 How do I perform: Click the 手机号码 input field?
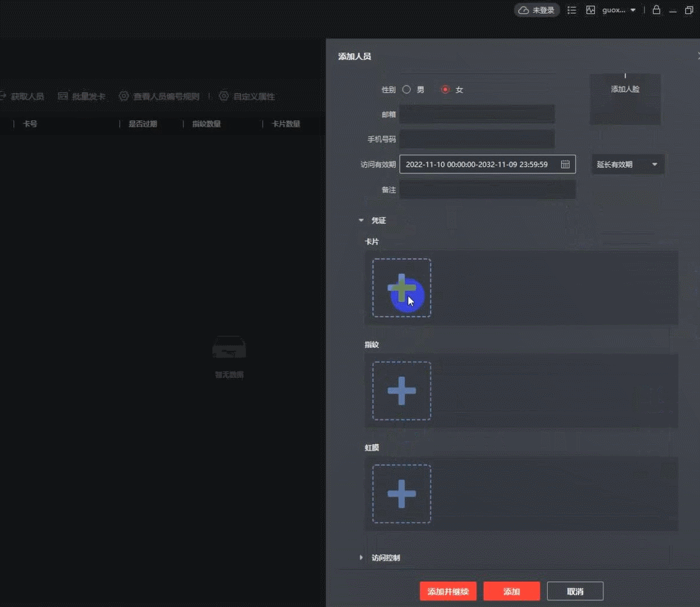pyautogui.click(x=476, y=139)
